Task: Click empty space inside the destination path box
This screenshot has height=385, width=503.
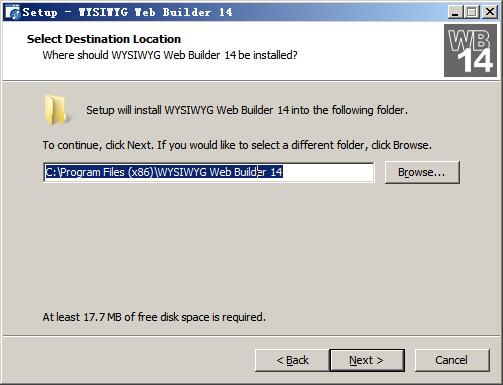Action: click(x=328, y=172)
